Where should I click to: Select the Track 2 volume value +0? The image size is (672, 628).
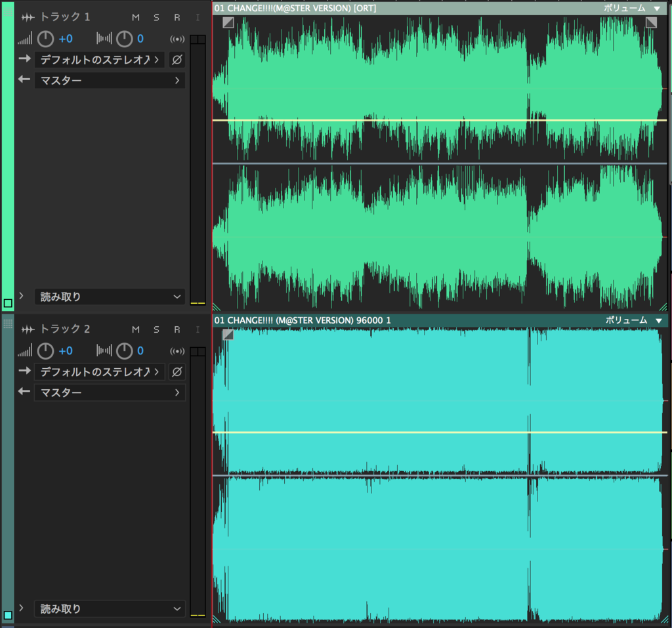coord(66,351)
